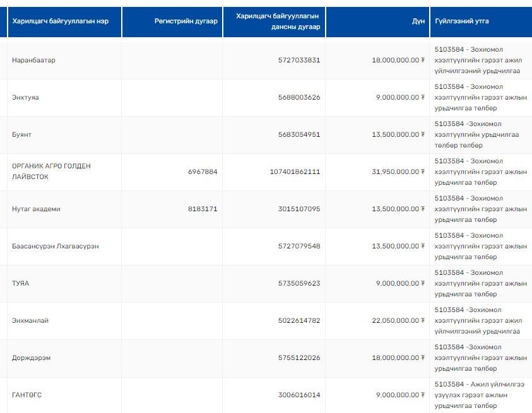The width and height of the screenshot is (532, 413).
Task: Click the 22,050,000.00 ₮ amount
Action: tap(398, 320)
